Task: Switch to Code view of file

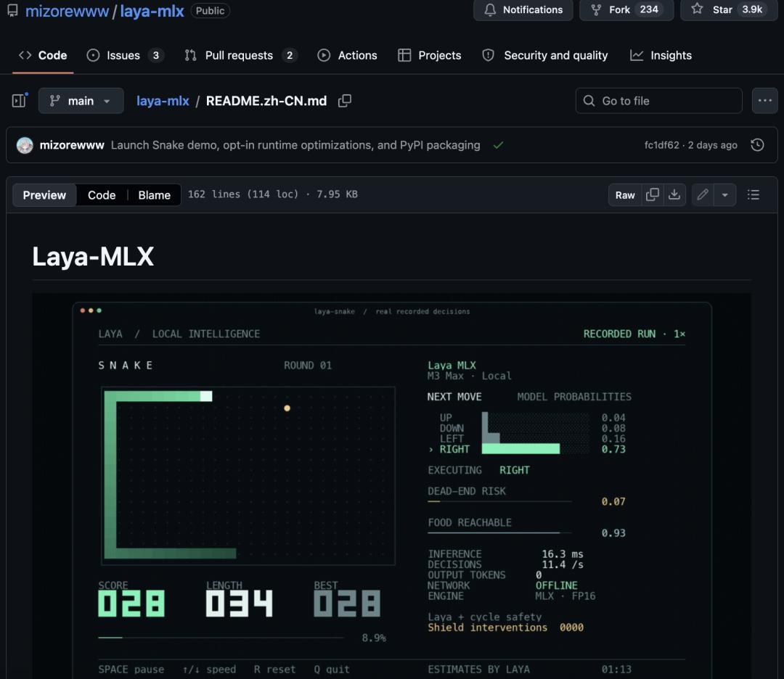Action: click(x=102, y=195)
